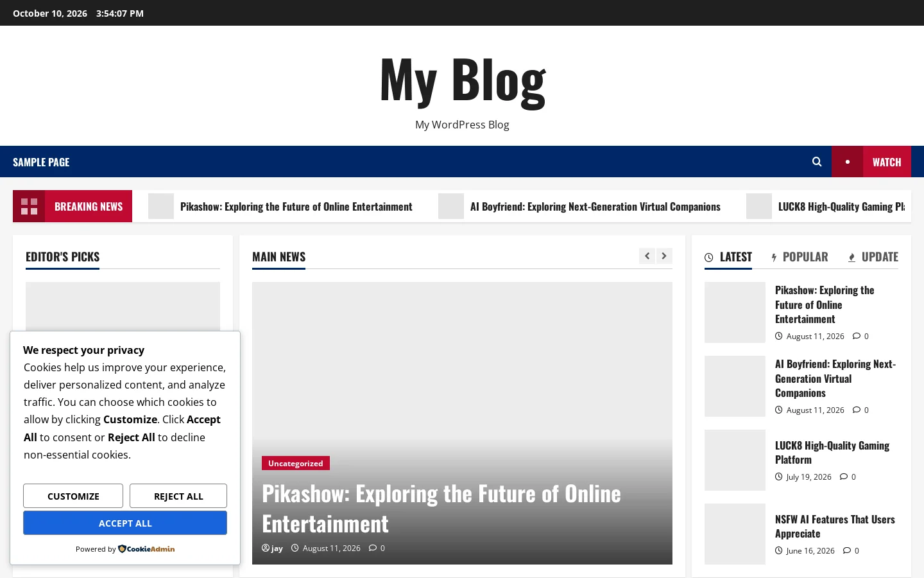Screen dimensions: 924x578
Task: Click Pikashow thumbnail in Latest list
Action: 735,312
